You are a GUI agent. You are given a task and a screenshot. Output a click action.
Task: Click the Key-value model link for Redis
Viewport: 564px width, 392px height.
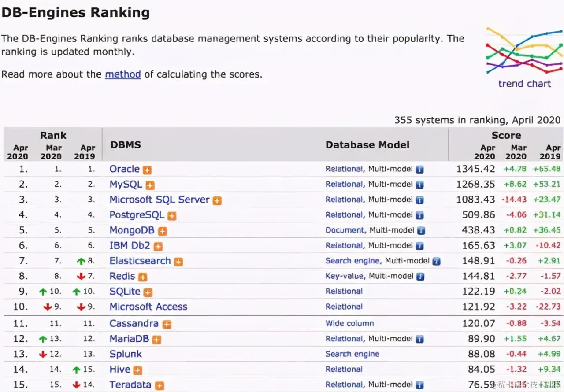tap(345, 277)
